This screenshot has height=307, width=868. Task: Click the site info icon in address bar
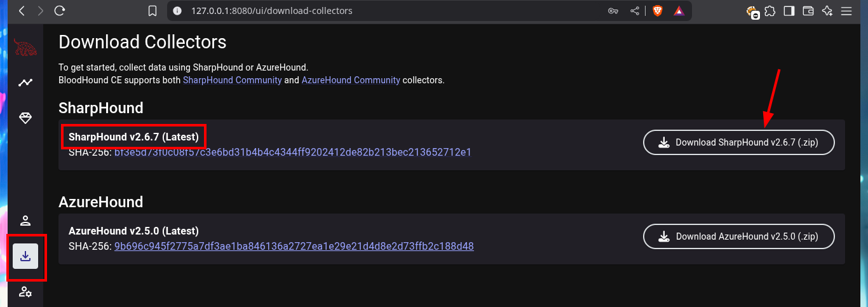click(178, 11)
